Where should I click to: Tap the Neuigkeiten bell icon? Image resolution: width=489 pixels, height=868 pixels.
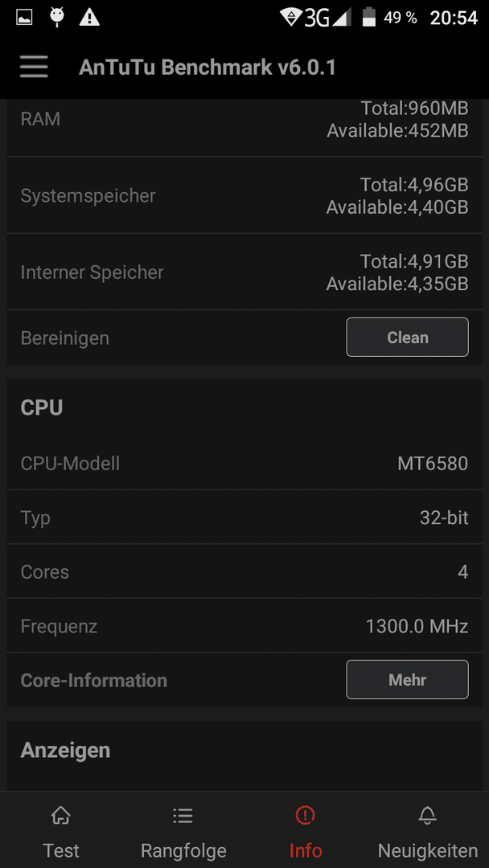[x=427, y=815]
